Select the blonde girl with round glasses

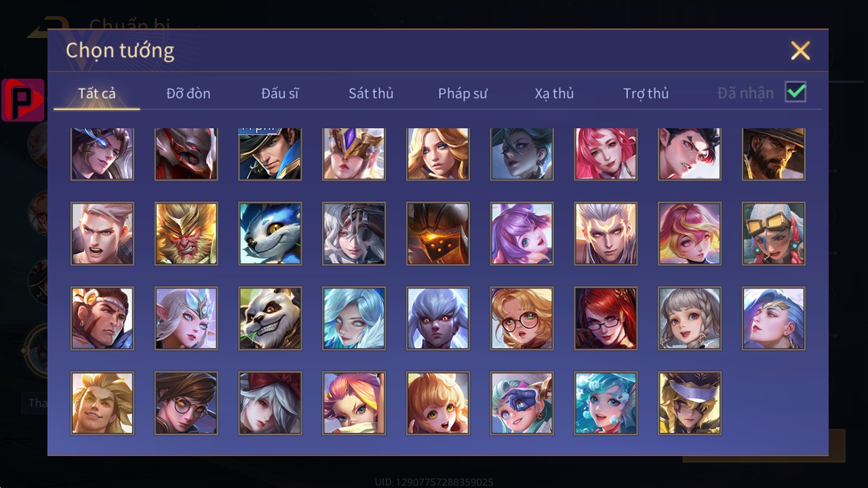point(522,318)
